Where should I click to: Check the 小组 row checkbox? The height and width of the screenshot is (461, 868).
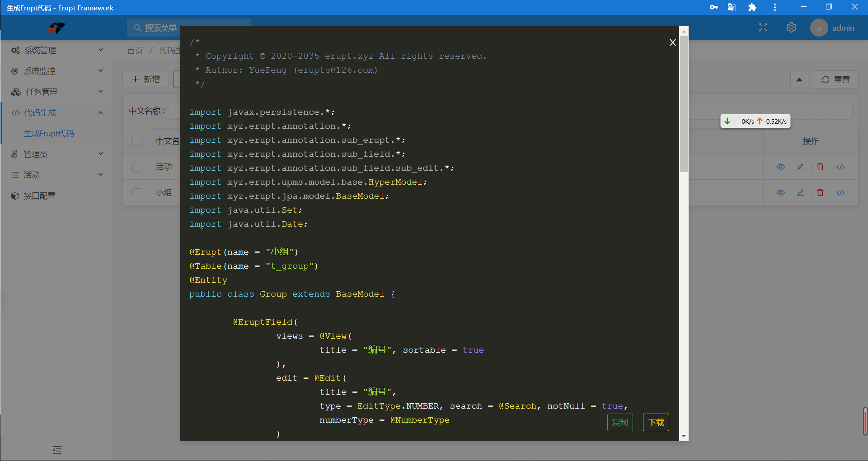137,193
